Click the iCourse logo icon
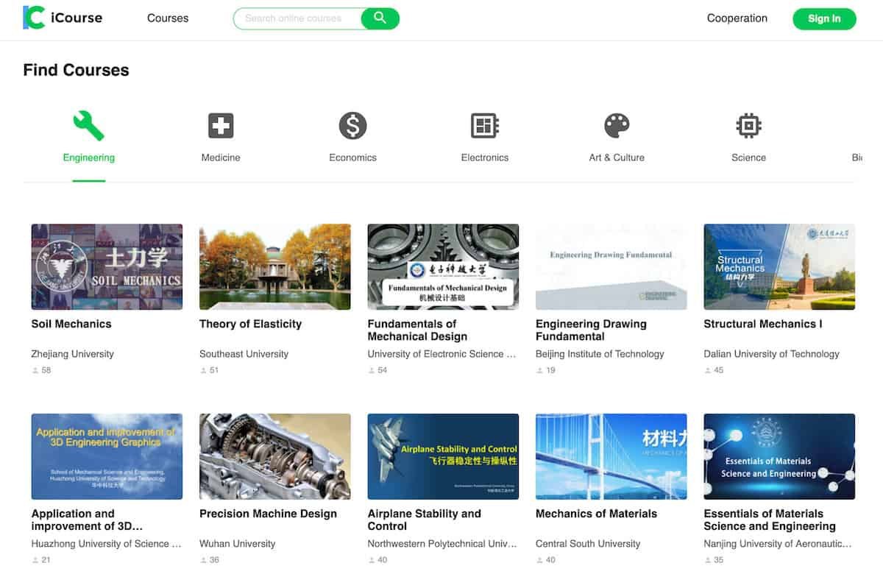The width and height of the screenshot is (883, 588). (34, 18)
